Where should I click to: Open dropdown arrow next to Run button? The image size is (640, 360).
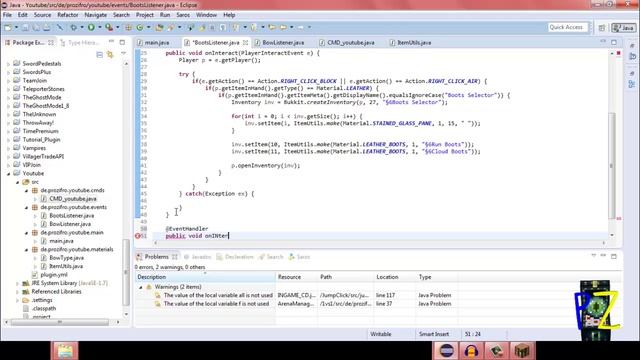click(x=99, y=27)
